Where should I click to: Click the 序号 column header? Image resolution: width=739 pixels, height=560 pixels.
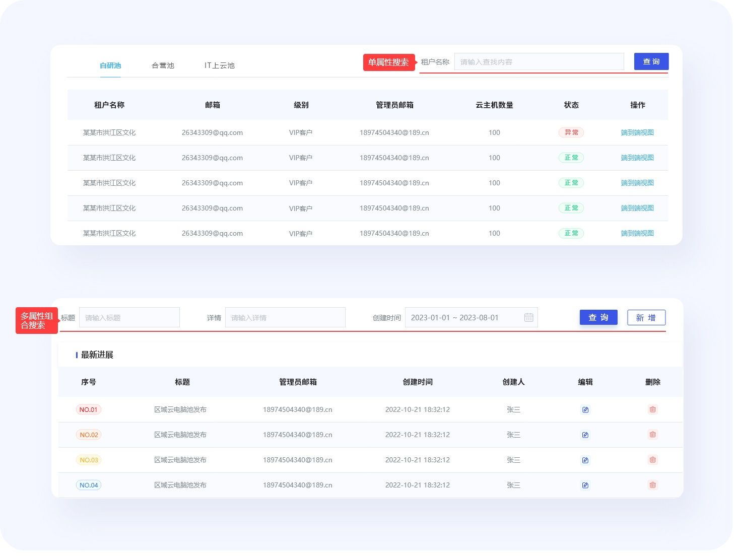point(89,382)
